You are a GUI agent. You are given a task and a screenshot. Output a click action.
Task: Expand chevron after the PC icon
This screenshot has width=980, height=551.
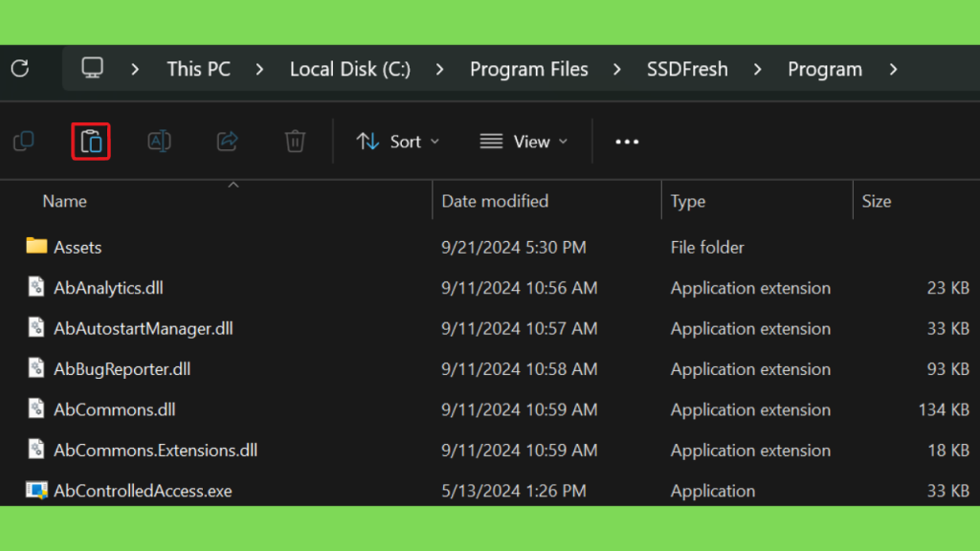pyautogui.click(x=135, y=69)
